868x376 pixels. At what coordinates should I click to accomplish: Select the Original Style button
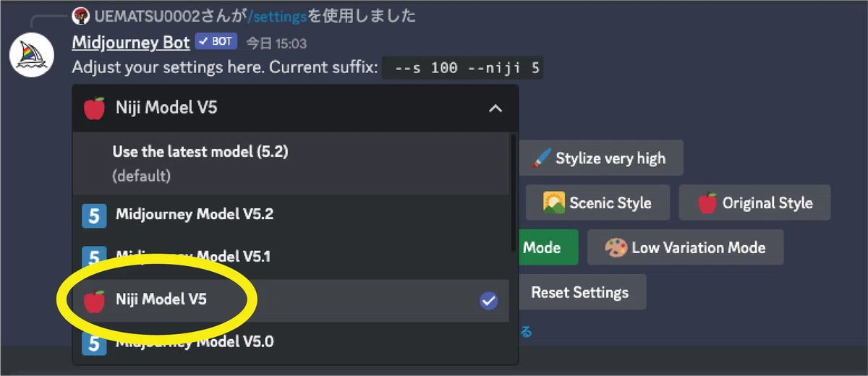754,203
